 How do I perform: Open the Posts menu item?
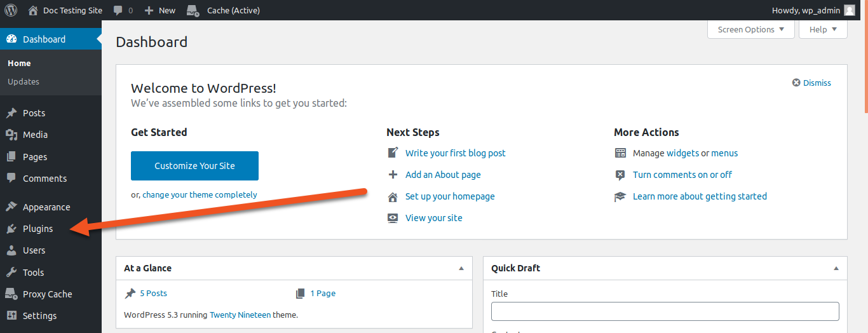[x=34, y=113]
